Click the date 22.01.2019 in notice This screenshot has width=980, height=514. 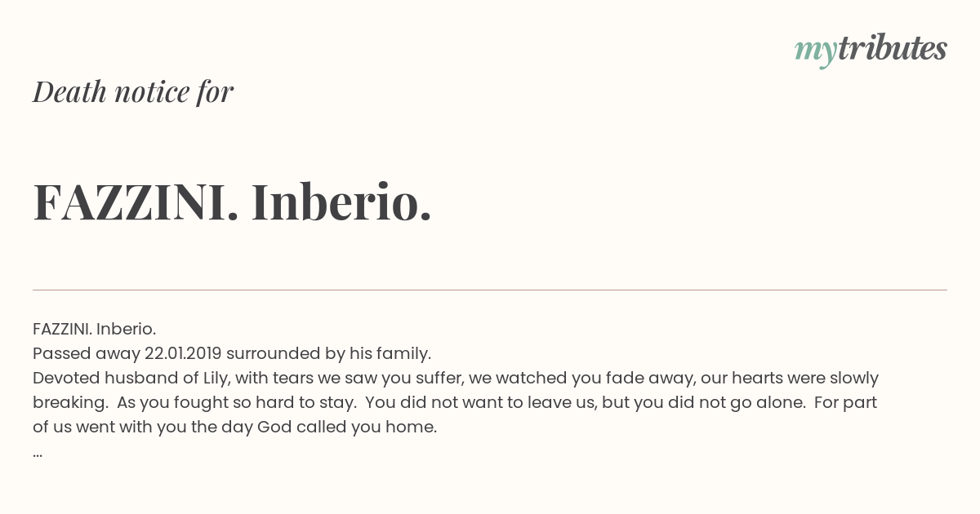(183, 353)
